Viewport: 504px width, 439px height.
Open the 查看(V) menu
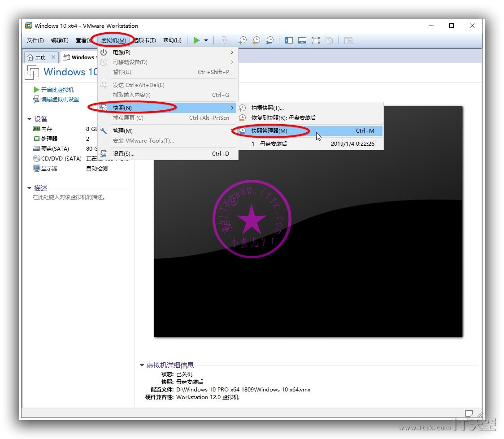pyautogui.click(x=84, y=40)
